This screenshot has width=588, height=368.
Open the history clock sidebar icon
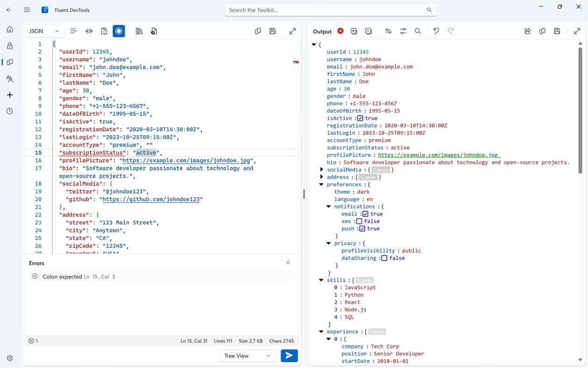click(x=10, y=111)
